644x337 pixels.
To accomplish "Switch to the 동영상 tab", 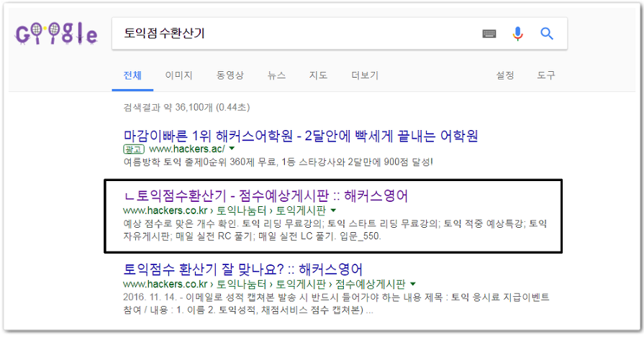I will [x=230, y=75].
